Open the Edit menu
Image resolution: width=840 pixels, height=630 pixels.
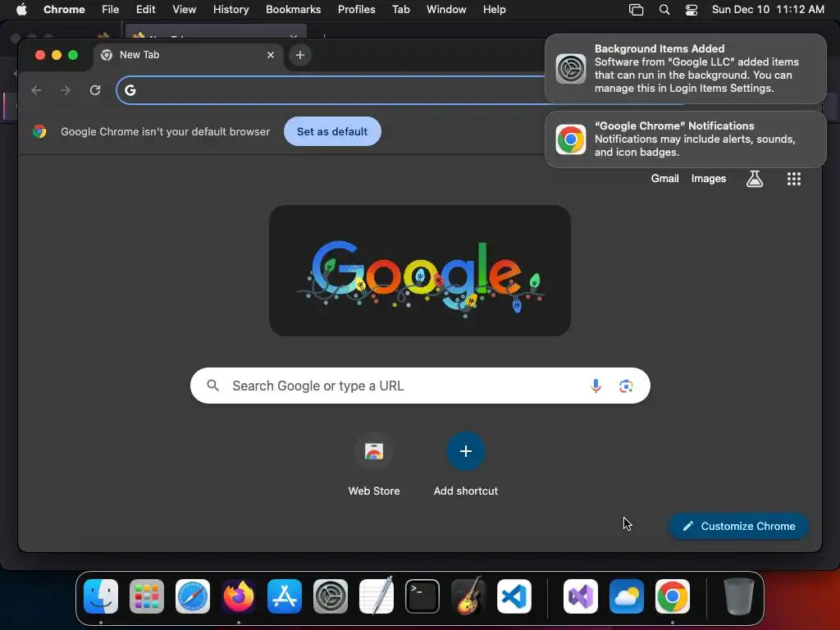[x=145, y=9]
